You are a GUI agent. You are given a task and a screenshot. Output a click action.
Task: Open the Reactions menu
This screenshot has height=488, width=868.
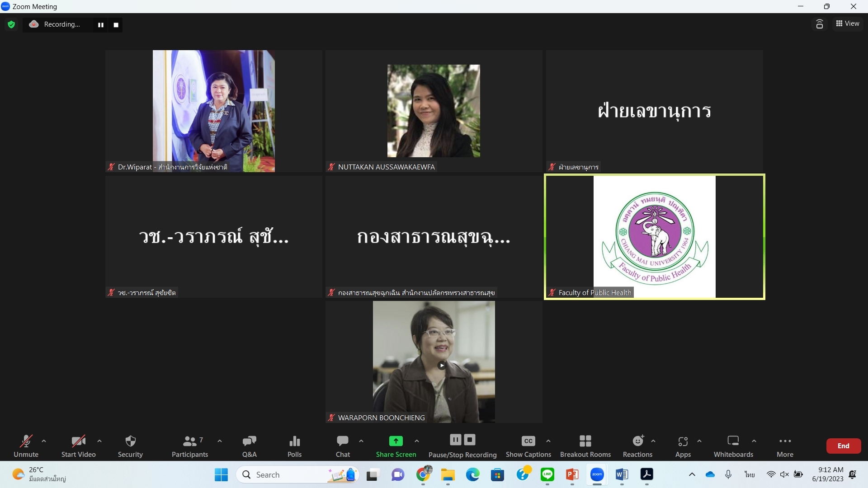click(638, 446)
